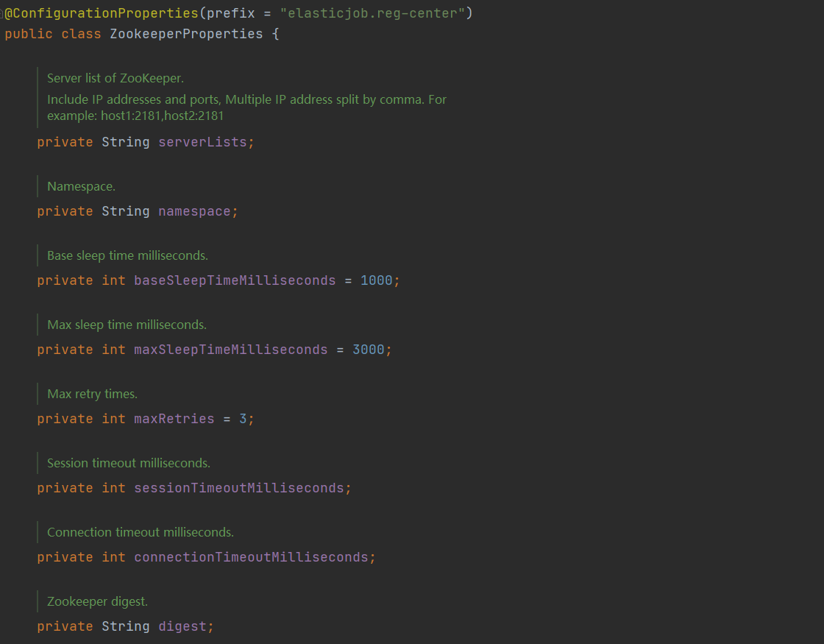Click the value 1000
Image resolution: width=824 pixels, height=644 pixels.
[x=376, y=280]
